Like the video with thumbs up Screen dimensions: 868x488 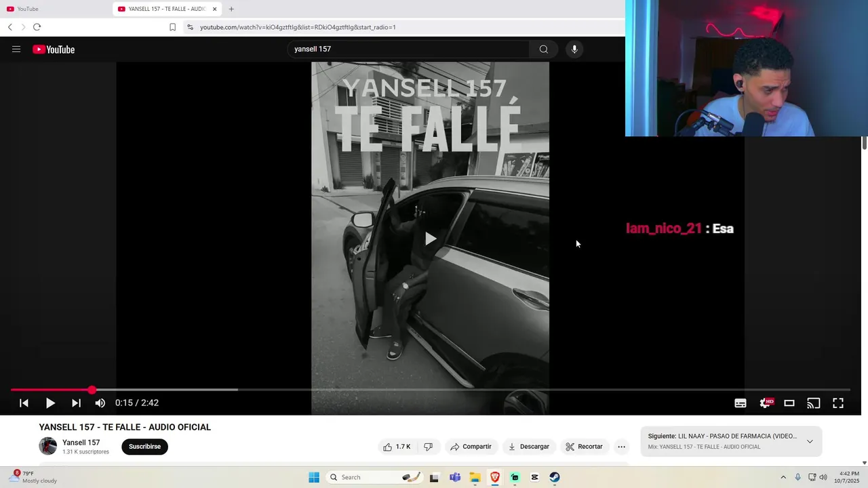tap(397, 447)
